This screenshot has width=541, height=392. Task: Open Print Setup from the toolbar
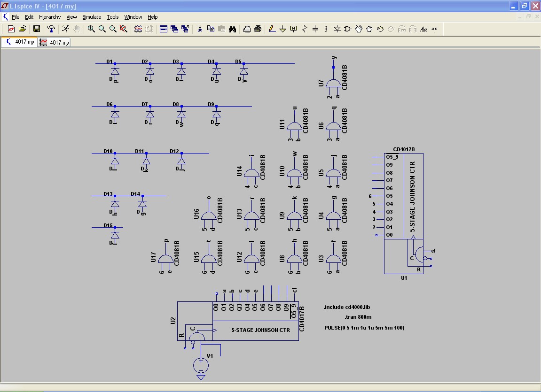click(x=247, y=29)
